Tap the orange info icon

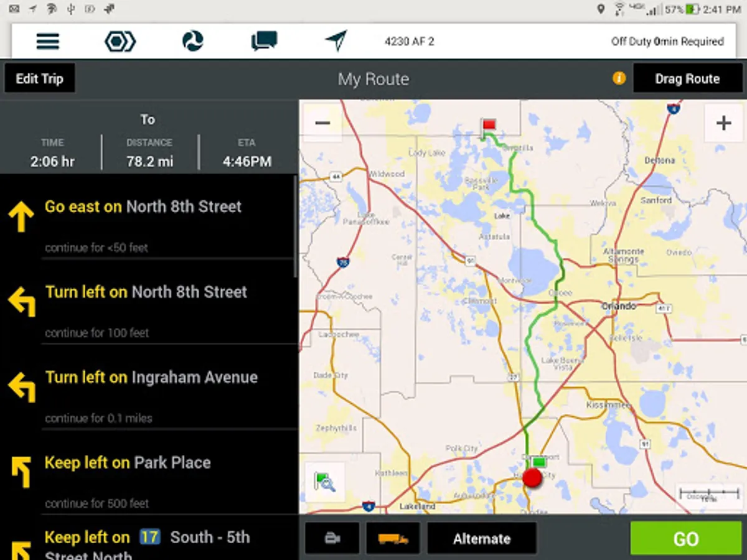[619, 78]
